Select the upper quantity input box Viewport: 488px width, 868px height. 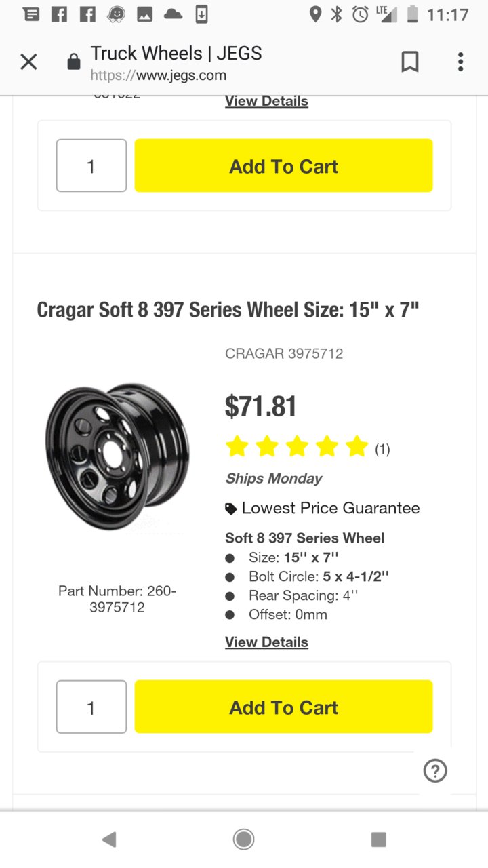91,165
